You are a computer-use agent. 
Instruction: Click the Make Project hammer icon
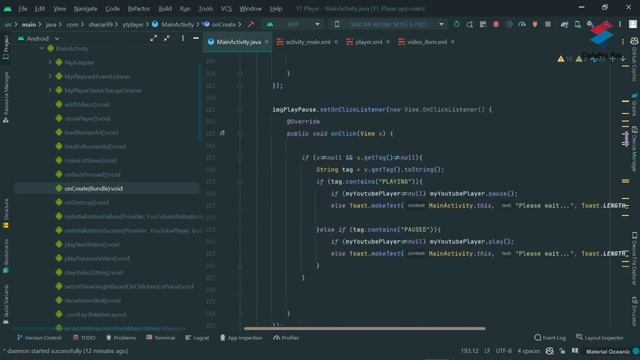coord(251,24)
